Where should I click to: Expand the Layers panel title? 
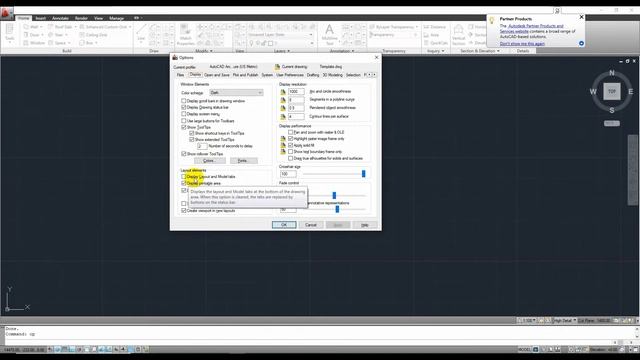[x=282, y=51]
